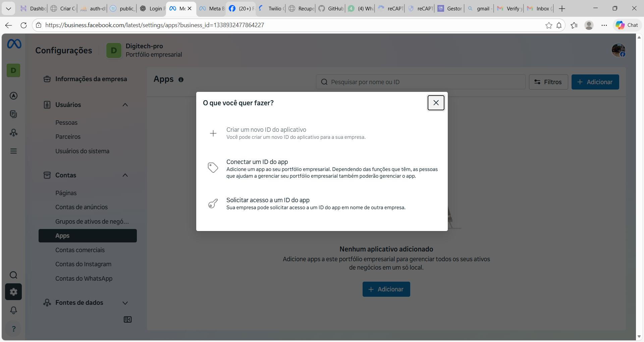Open notifications bell in left rail
Viewport: 644px width, 342px height.
(x=13, y=310)
